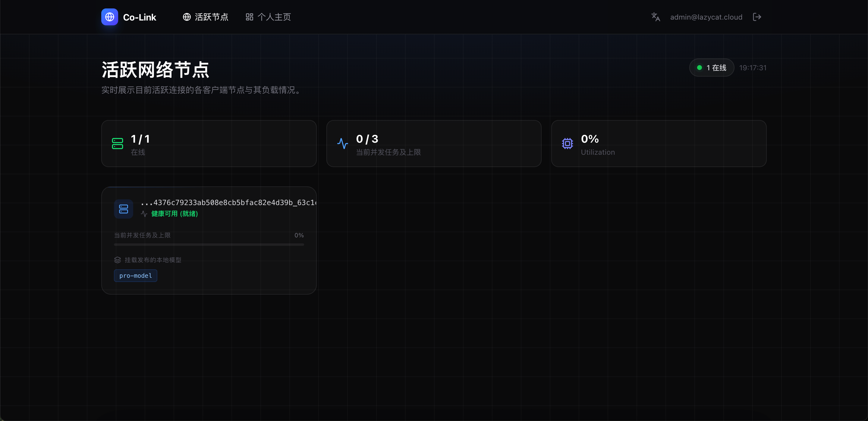
Task: Click the Co-Link globe logo icon
Action: pyautogui.click(x=109, y=17)
